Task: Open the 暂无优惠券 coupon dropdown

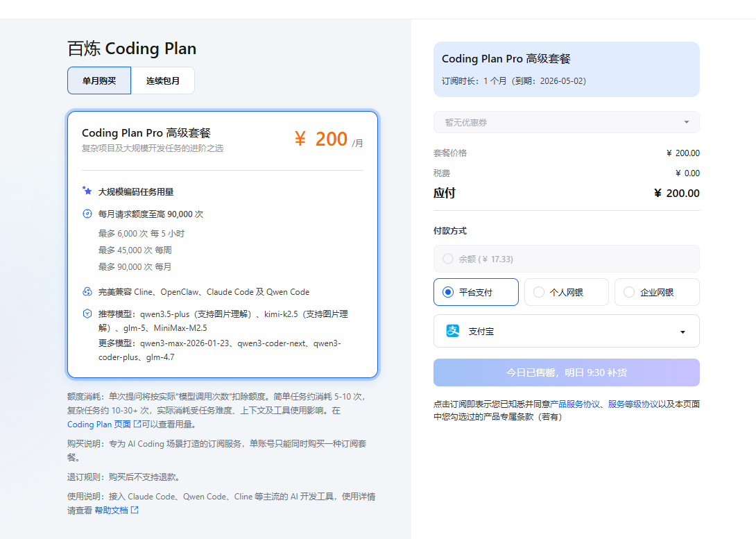Action: (x=567, y=123)
